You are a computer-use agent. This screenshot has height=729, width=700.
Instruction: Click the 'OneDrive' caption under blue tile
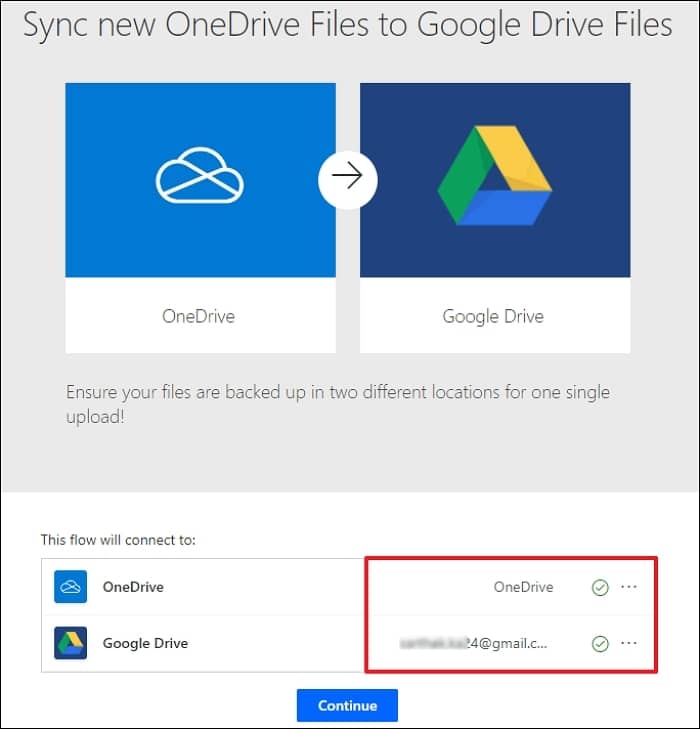(x=198, y=316)
